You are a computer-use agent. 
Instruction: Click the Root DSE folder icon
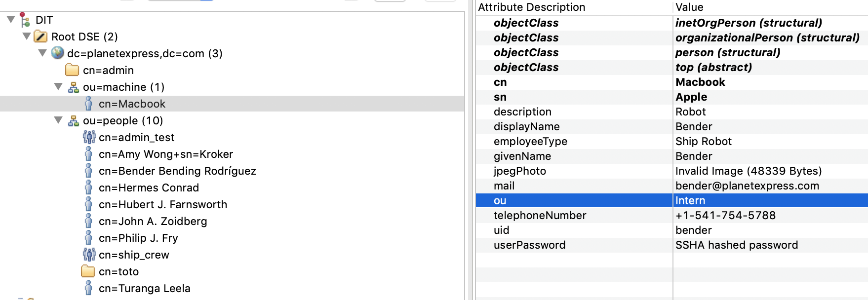point(40,37)
